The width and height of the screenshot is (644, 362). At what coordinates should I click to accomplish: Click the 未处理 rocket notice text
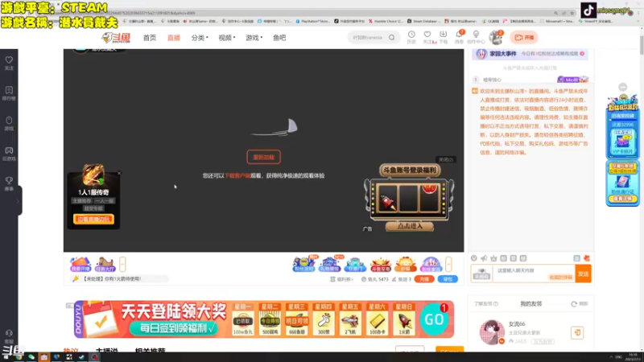pyautogui.click(x=112, y=279)
